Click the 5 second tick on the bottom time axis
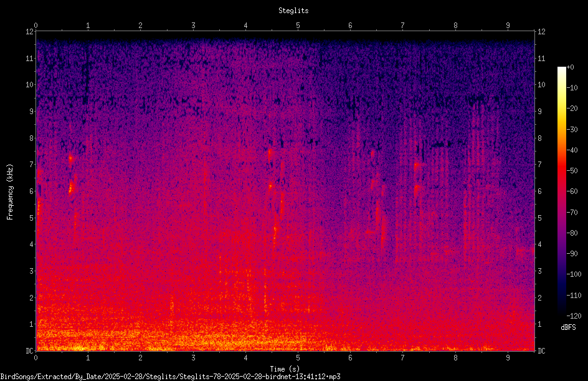The height and width of the screenshot is (381, 588). (298, 358)
